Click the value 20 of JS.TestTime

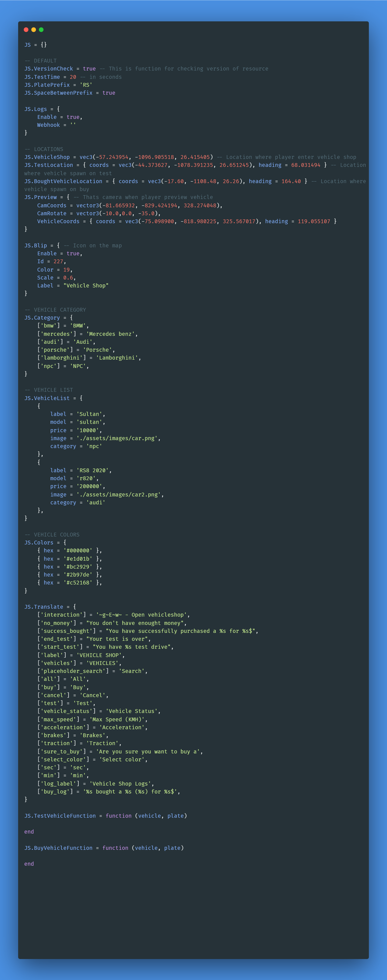tap(73, 77)
